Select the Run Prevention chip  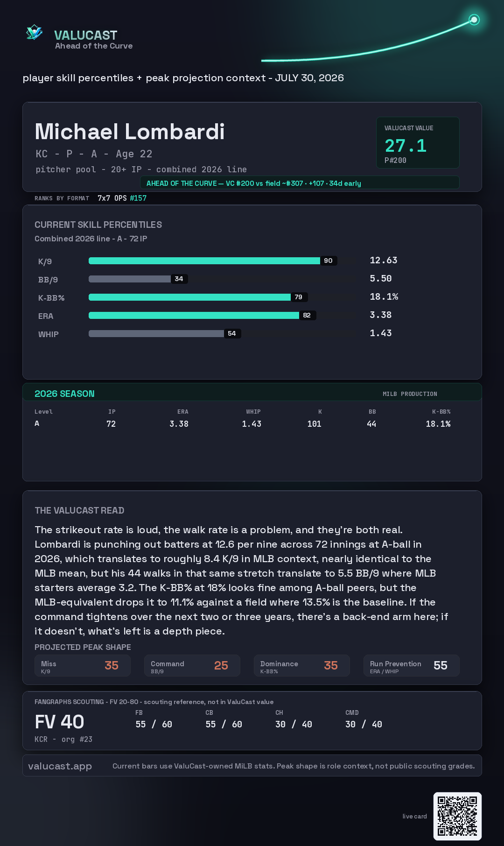click(412, 666)
